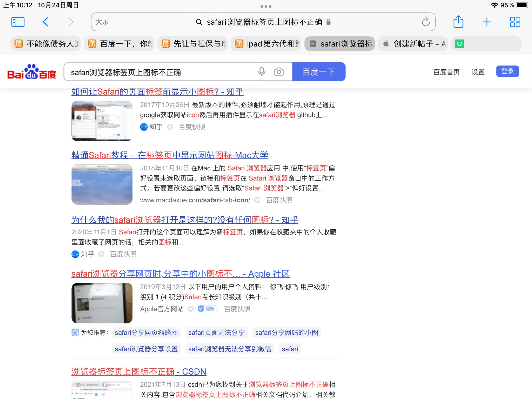Expand dropdown arrow beside first 知乎 source

[x=170, y=127]
